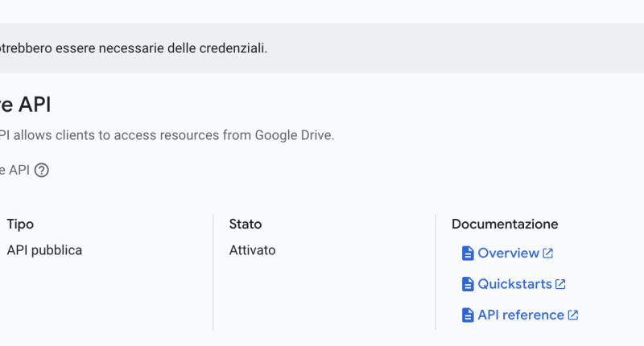
Task: Click the external-link icon after API reference
Action: pos(573,315)
